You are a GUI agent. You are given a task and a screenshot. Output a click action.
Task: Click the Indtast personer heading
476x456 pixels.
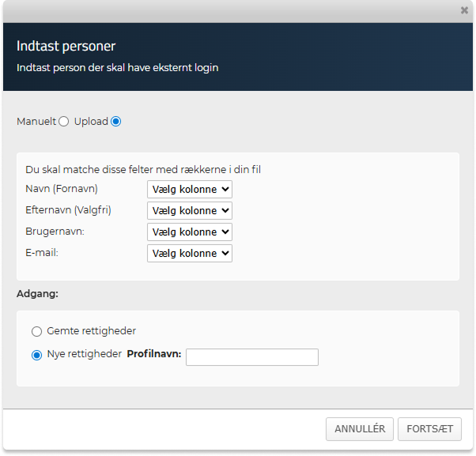(x=66, y=46)
